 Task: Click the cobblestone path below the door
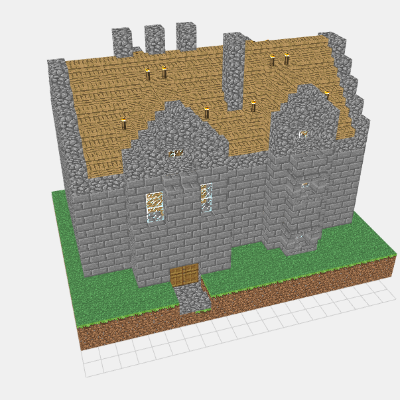192,297
